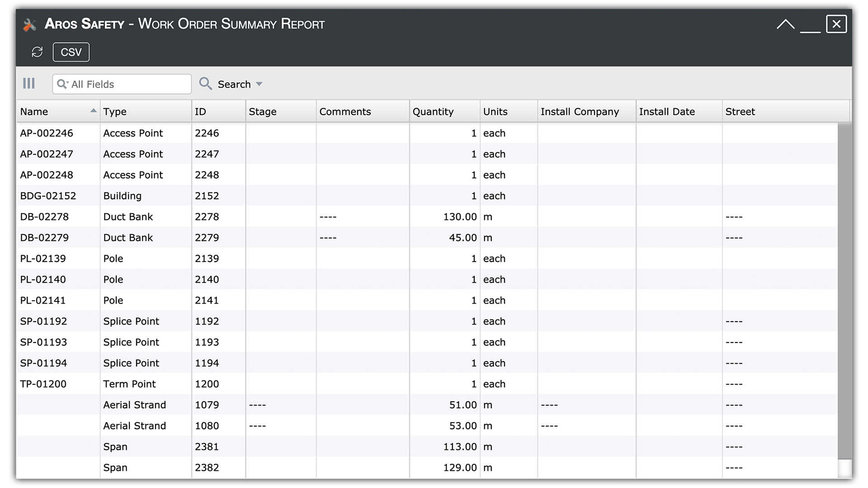The height and width of the screenshot is (488, 868).
Task: Click the Search button magnifier icon
Action: coord(206,84)
